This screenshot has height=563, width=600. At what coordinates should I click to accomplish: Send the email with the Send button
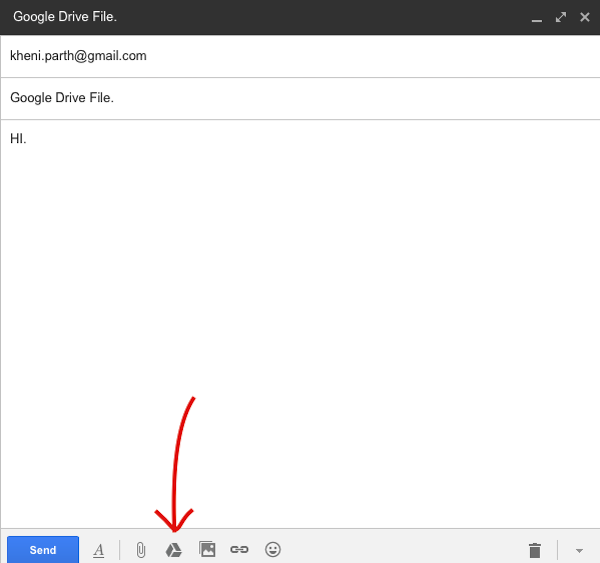(43, 550)
